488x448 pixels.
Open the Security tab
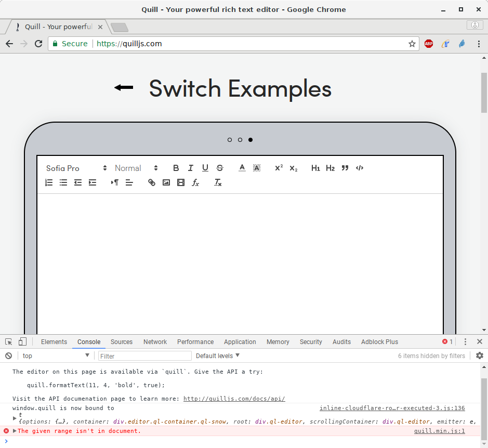click(311, 342)
